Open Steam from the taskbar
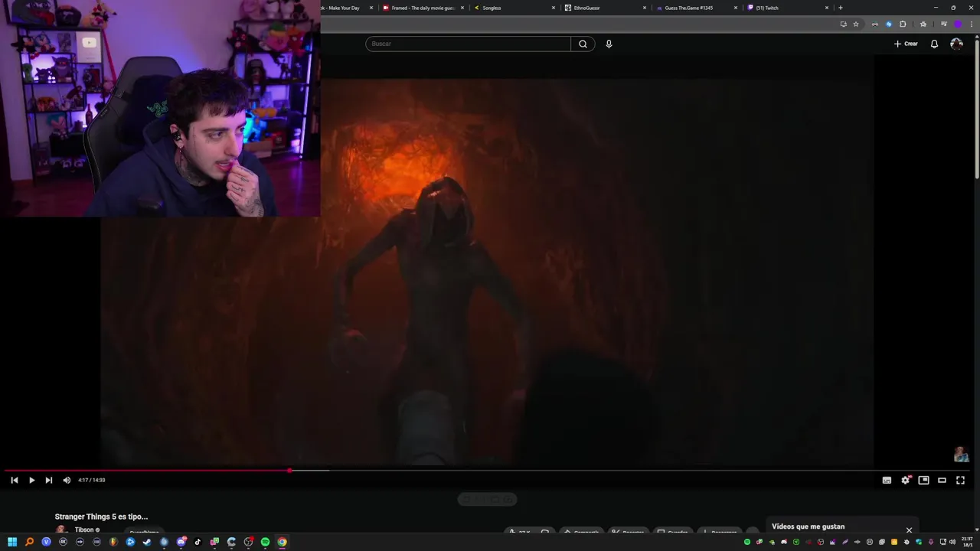The image size is (980, 551). pyautogui.click(x=147, y=542)
